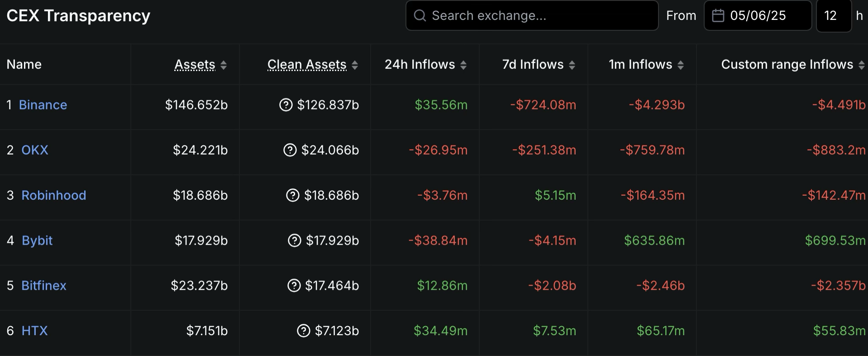Viewport: 868px width, 356px height.
Task: Click OKX clean assets help icon
Action: (x=290, y=150)
